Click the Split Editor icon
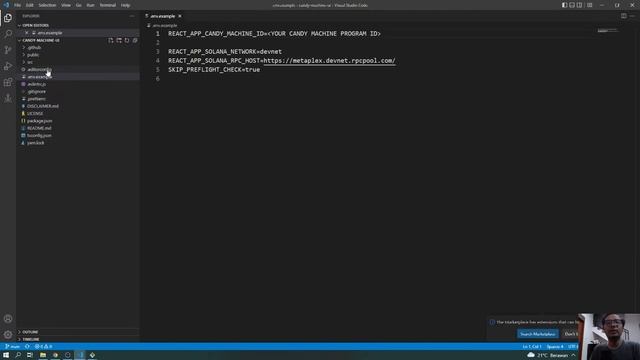640x360 pixels. 624,16
